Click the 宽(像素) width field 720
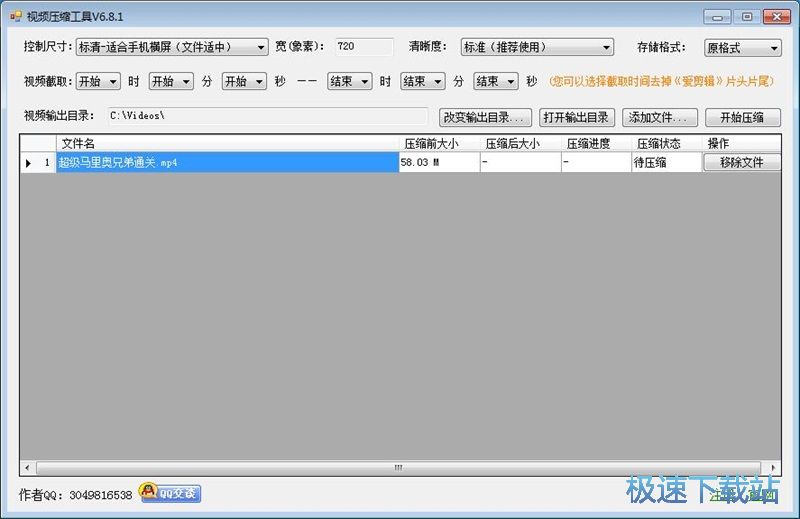800x519 pixels. [x=364, y=46]
